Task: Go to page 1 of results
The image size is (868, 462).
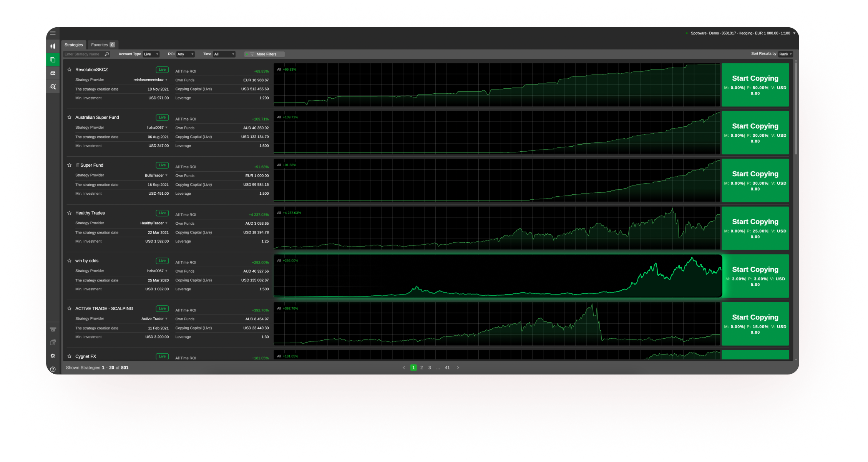Action: (413, 368)
